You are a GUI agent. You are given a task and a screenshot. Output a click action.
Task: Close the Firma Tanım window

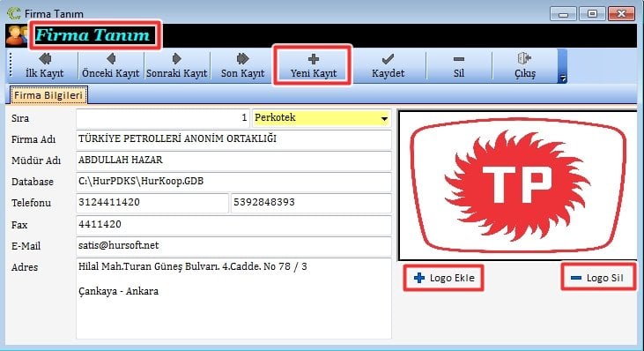[621, 14]
